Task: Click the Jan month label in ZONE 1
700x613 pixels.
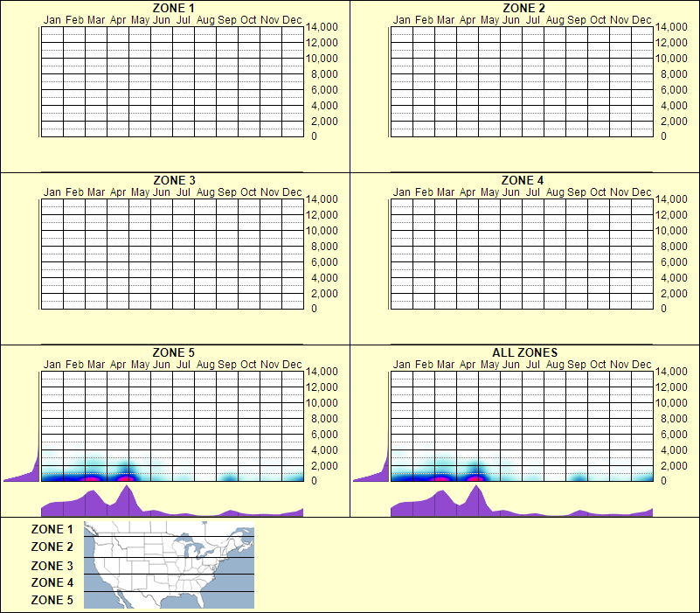Action: [52, 19]
